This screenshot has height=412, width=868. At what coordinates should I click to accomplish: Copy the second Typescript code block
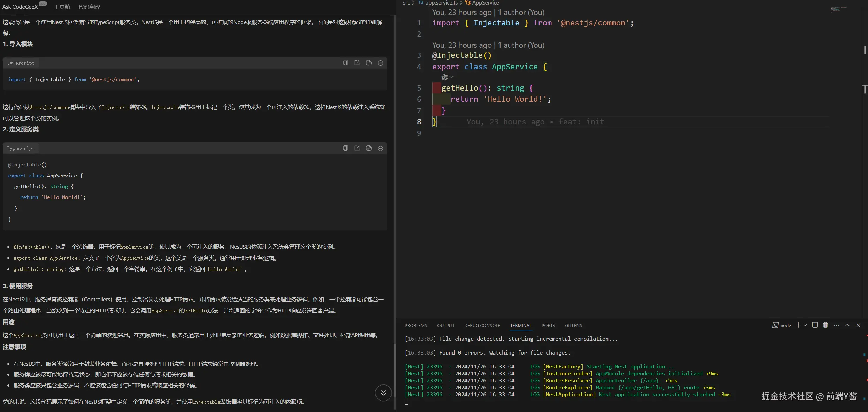(x=345, y=148)
